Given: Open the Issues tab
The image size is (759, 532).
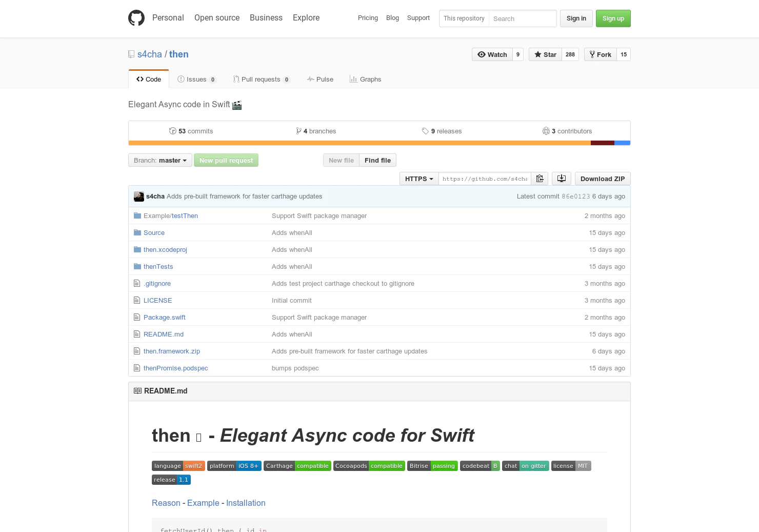Looking at the screenshot, I should (197, 79).
